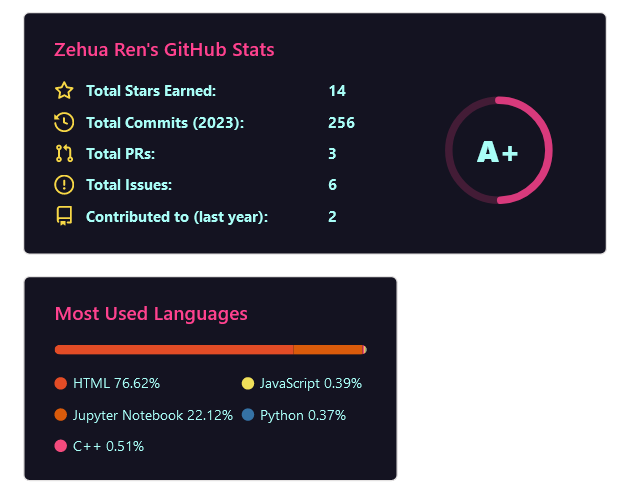The height and width of the screenshot is (498, 637).
Task: Click the A+ rank circle
Action: [498, 151]
